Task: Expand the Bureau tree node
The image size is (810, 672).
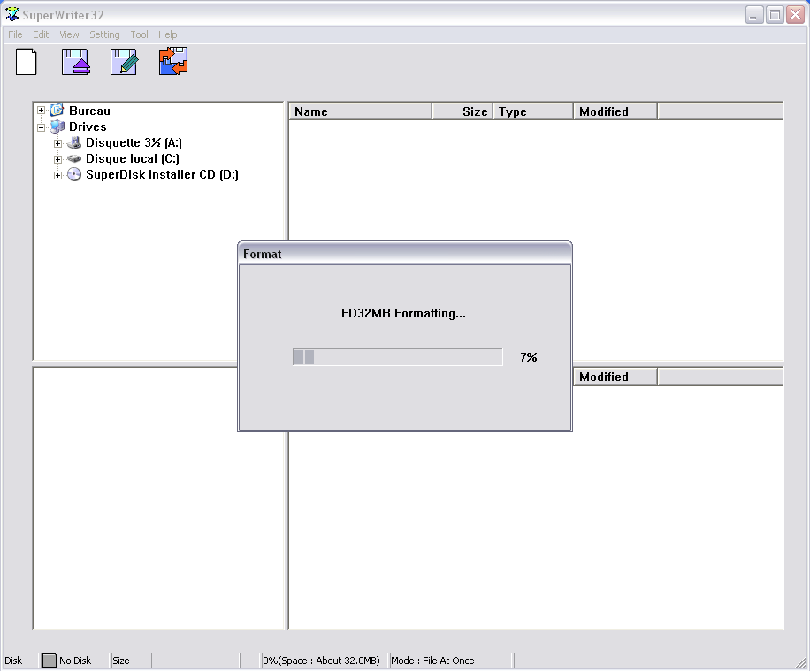Action: [x=41, y=111]
